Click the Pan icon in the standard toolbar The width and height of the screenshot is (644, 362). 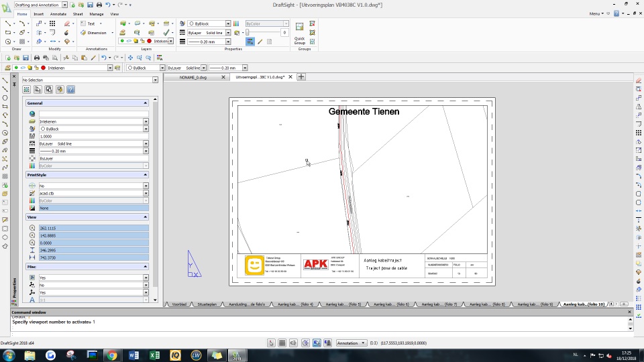click(130, 58)
